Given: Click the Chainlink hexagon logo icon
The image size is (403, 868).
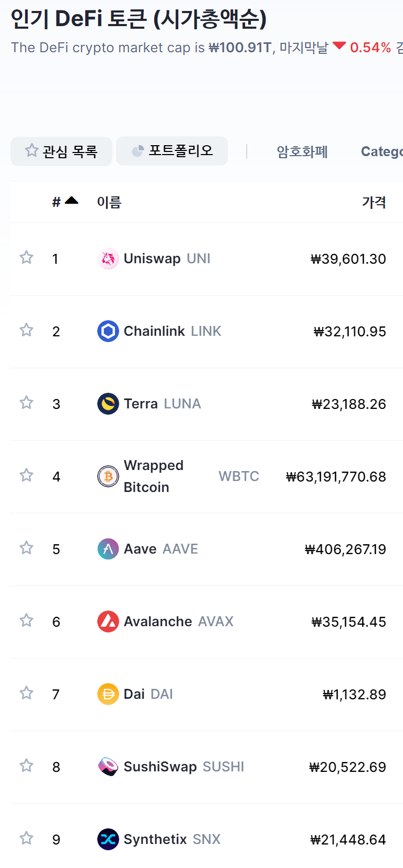Looking at the screenshot, I should 108,331.
